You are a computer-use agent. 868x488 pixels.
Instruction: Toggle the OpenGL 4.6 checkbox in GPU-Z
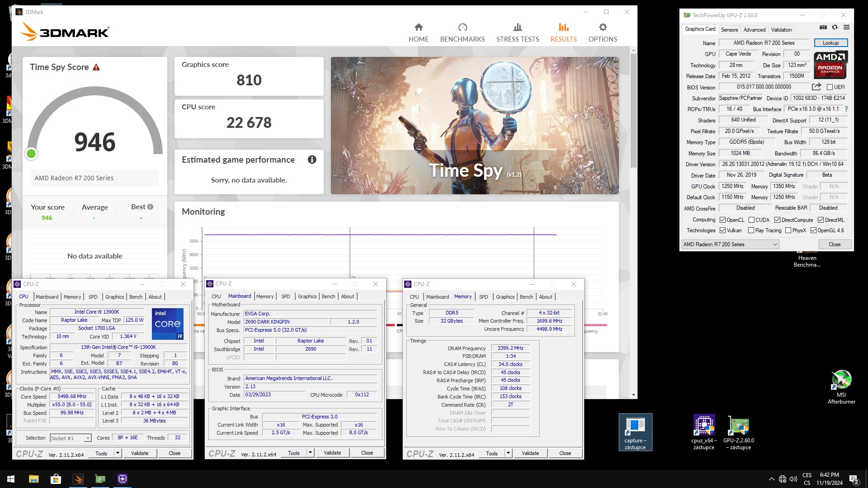tap(813, 230)
